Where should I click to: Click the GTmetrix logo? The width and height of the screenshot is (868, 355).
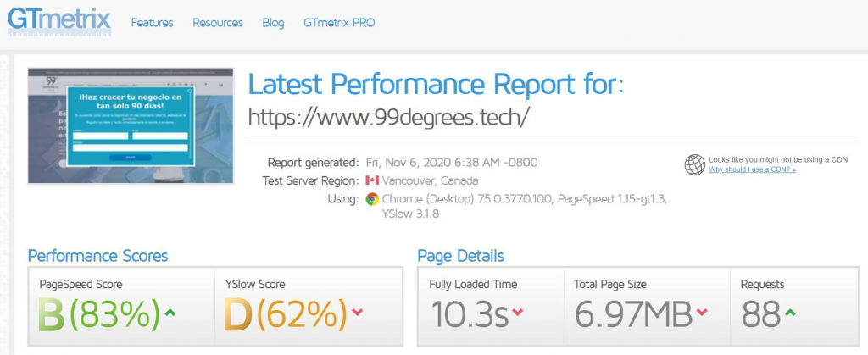[59, 20]
